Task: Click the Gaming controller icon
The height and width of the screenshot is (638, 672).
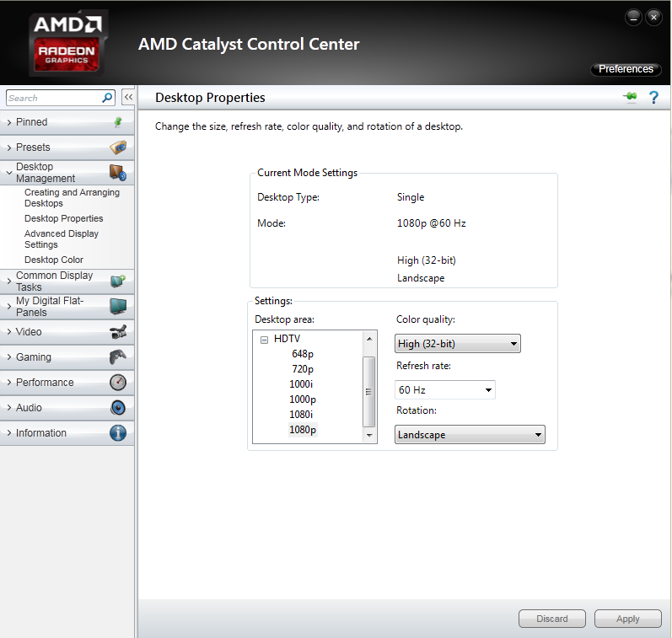Action: tap(118, 357)
